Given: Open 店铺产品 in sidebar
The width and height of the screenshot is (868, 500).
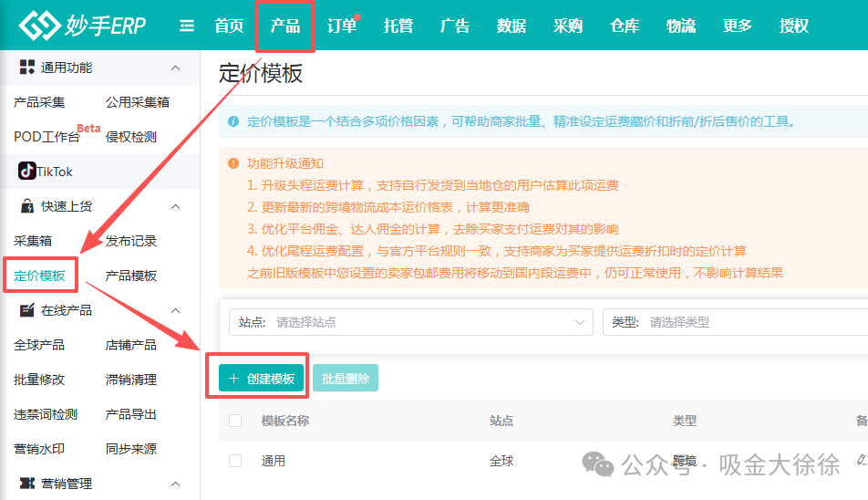Looking at the screenshot, I should pos(131,345).
